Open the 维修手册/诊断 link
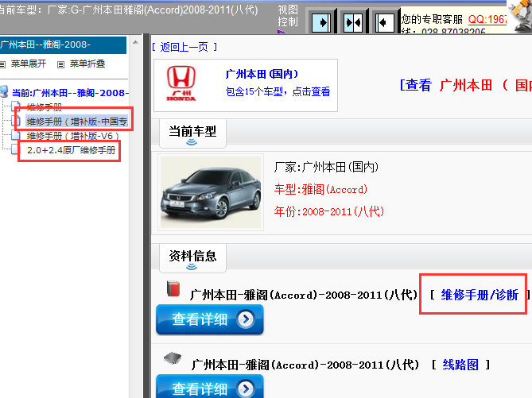This screenshot has height=398, width=532. click(x=480, y=295)
